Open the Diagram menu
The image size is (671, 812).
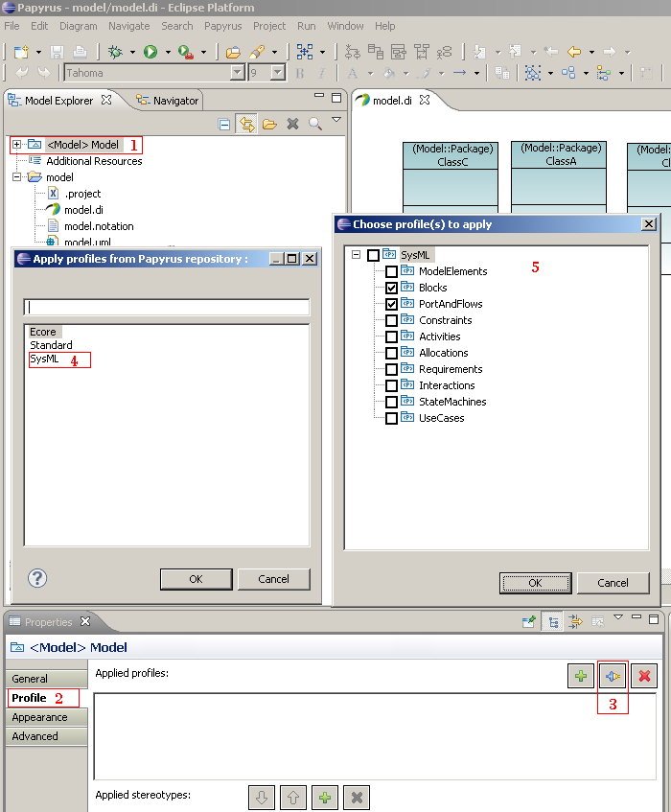pos(79,26)
